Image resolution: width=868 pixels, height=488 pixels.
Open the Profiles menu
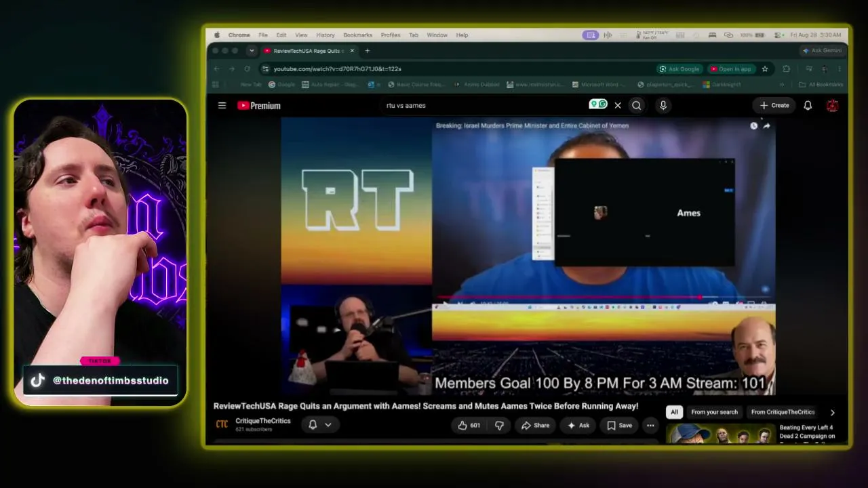pos(391,35)
